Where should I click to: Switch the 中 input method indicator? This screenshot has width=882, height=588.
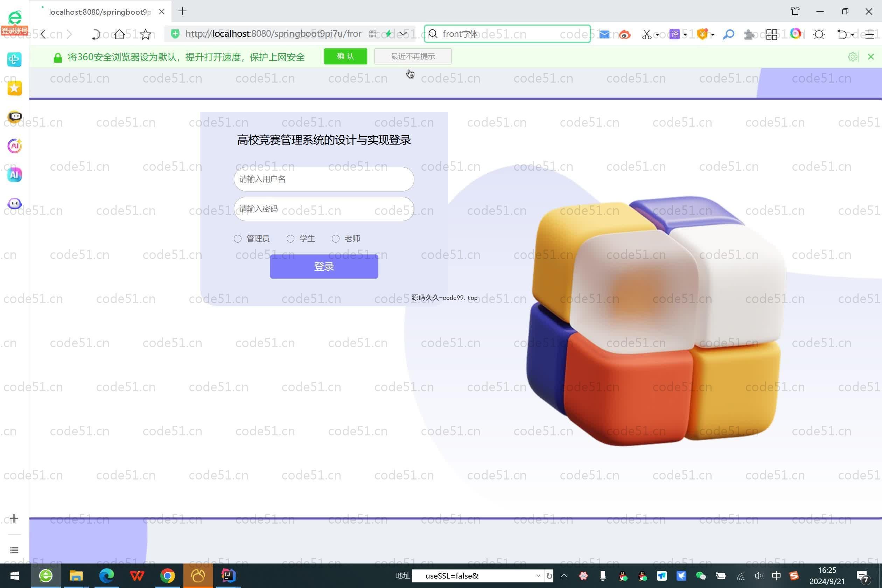click(776, 576)
